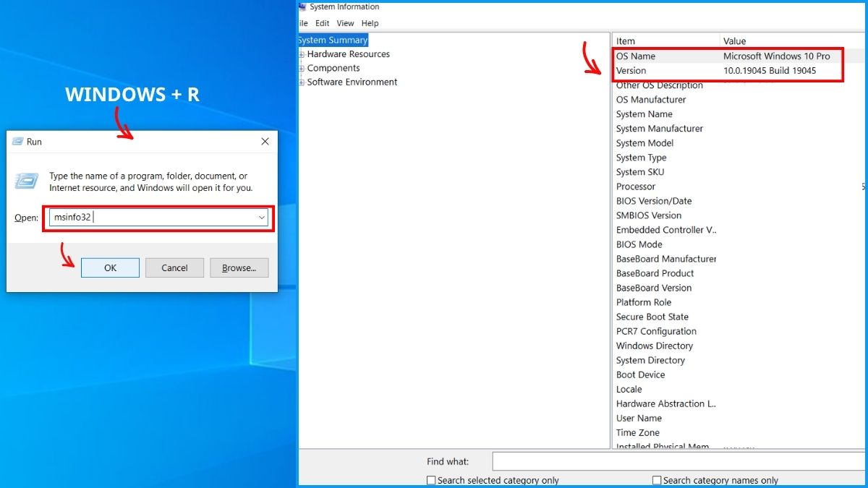This screenshot has width=868, height=488.
Task: Toggle Search category names only checkbox
Action: 657,480
